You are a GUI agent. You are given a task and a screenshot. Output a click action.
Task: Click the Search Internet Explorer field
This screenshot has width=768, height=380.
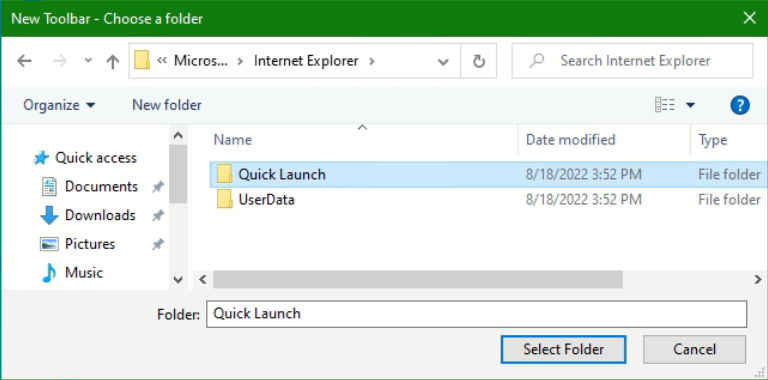[632, 61]
